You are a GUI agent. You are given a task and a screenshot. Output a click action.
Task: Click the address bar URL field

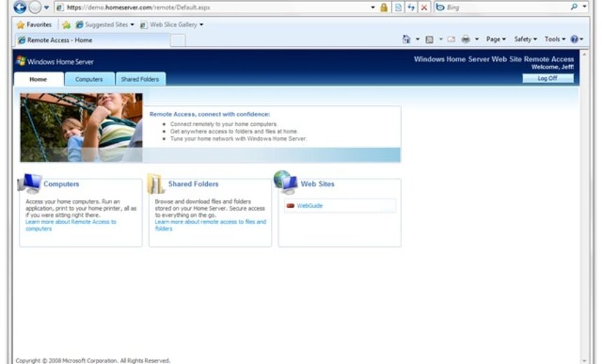tap(213, 7)
